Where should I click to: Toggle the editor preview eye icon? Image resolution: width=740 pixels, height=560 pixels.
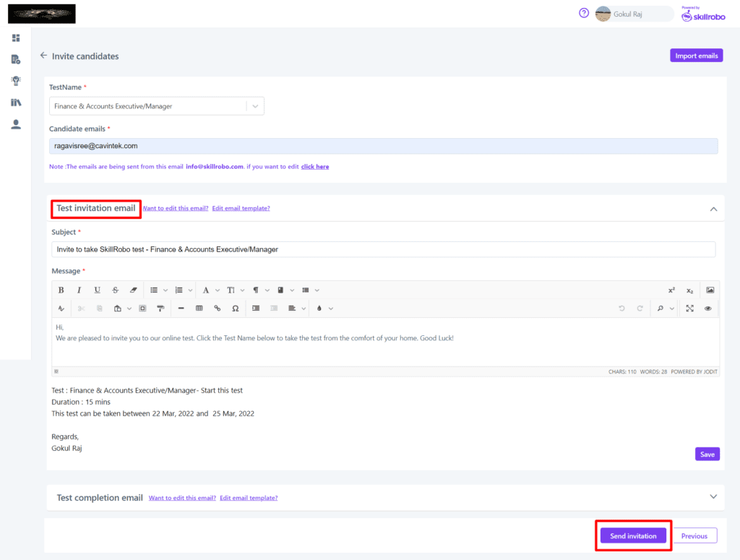point(708,309)
